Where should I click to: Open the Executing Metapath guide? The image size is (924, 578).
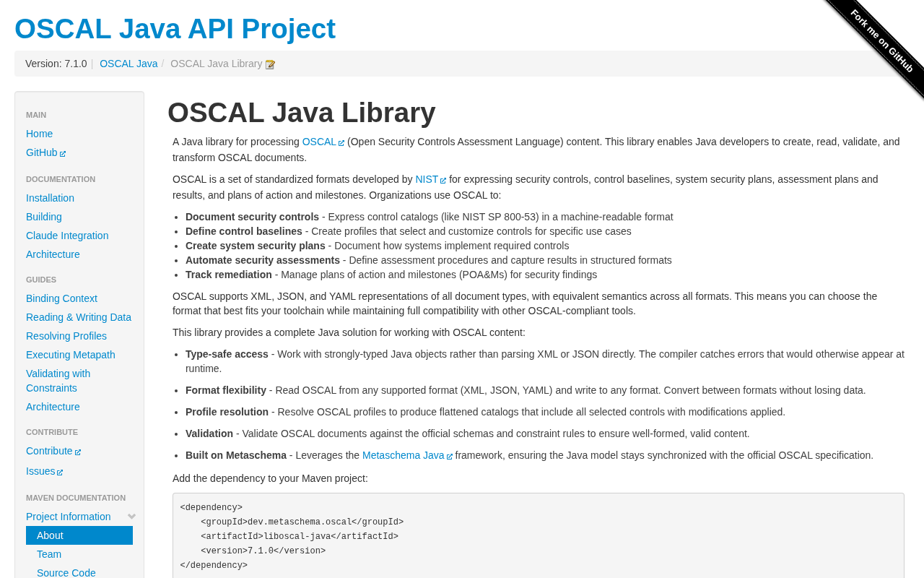click(x=71, y=355)
